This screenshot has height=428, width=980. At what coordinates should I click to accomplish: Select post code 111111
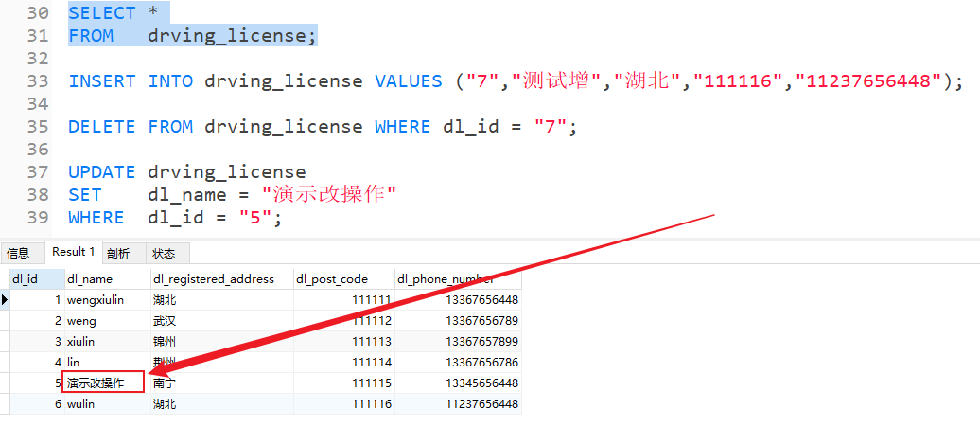tap(344, 300)
